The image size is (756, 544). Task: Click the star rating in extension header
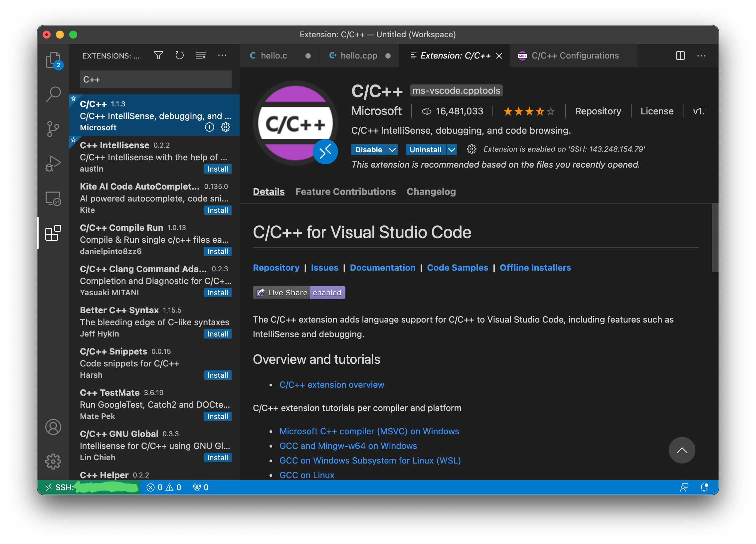[x=529, y=111]
